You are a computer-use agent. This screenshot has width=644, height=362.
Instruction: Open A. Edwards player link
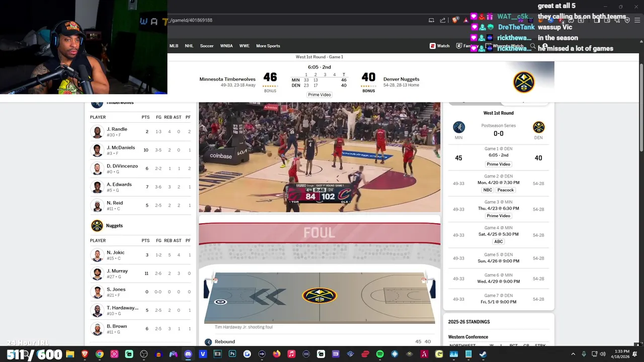[x=119, y=185]
